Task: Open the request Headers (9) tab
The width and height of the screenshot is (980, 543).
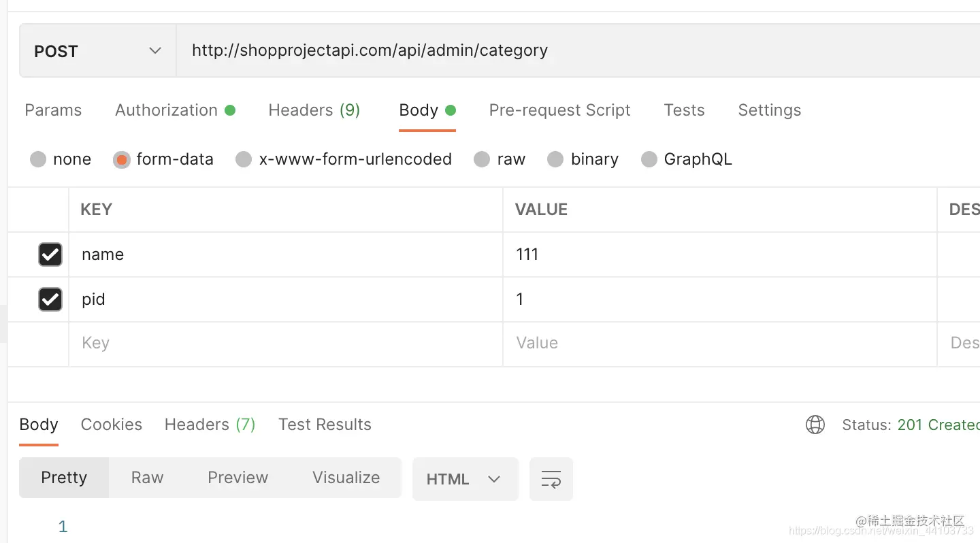Action: [314, 110]
